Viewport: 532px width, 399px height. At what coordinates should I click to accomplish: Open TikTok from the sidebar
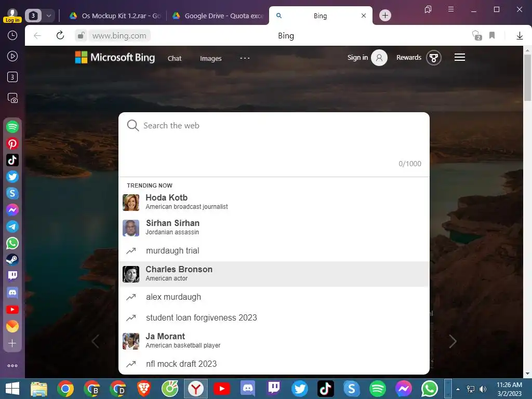[12, 160]
